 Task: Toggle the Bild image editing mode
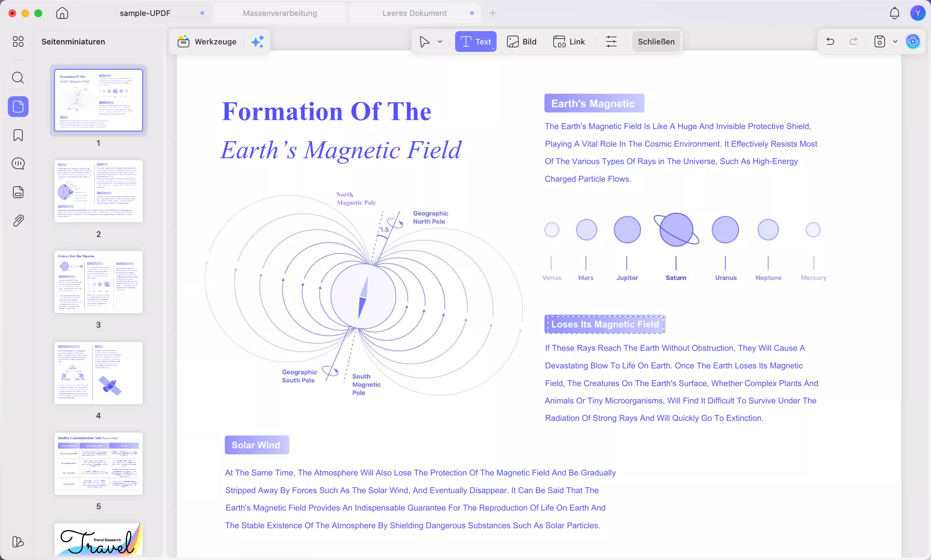point(522,41)
